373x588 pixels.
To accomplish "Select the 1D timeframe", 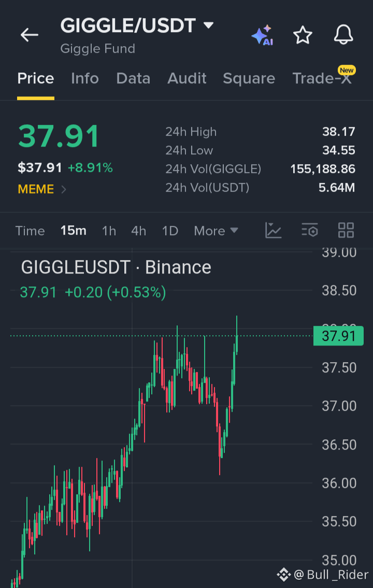I will coord(170,231).
